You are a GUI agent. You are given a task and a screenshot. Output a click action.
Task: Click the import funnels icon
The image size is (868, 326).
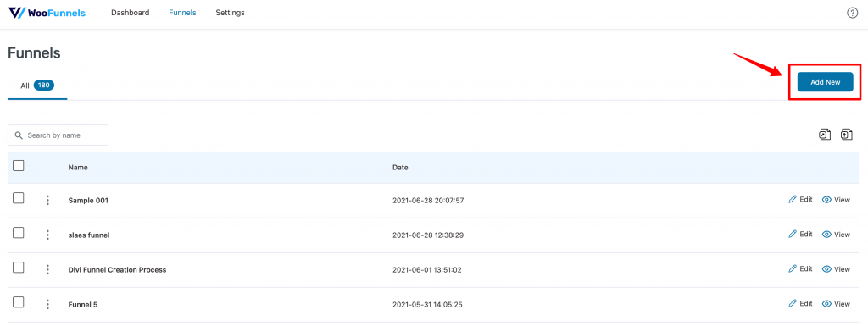click(x=847, y=135)
